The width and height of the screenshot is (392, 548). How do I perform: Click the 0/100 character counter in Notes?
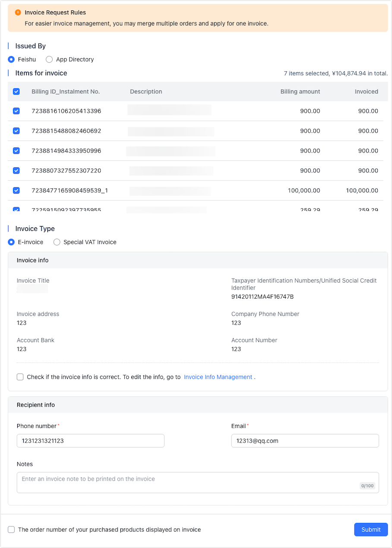coord(367,485)
